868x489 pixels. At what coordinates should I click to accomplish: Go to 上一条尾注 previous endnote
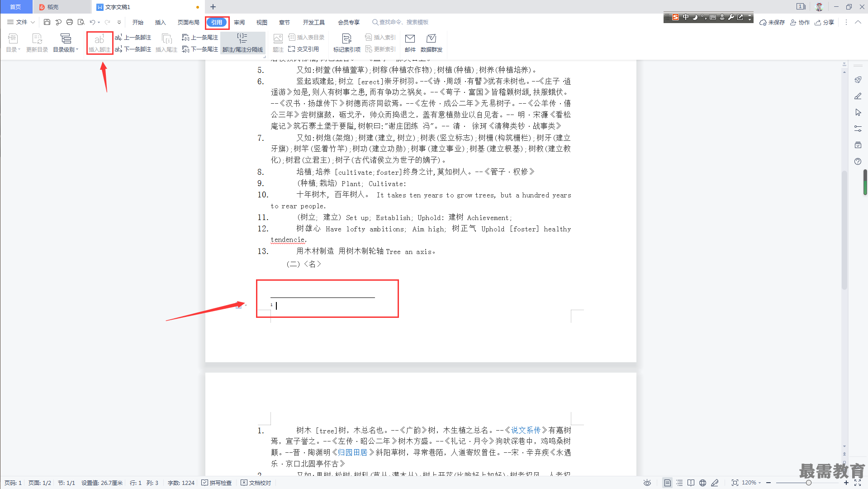[x=200, y=38]
